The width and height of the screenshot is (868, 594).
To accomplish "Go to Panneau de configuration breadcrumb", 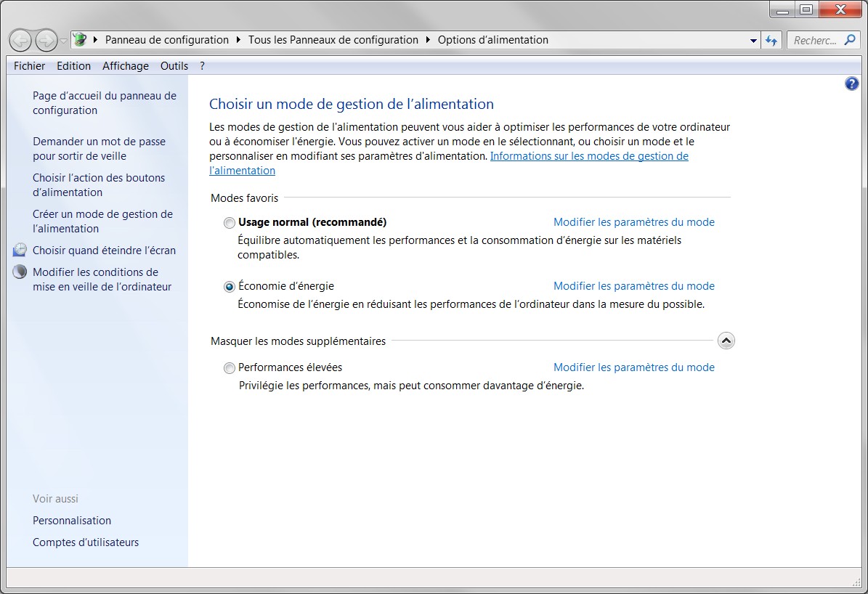I will tap(166, 40).
